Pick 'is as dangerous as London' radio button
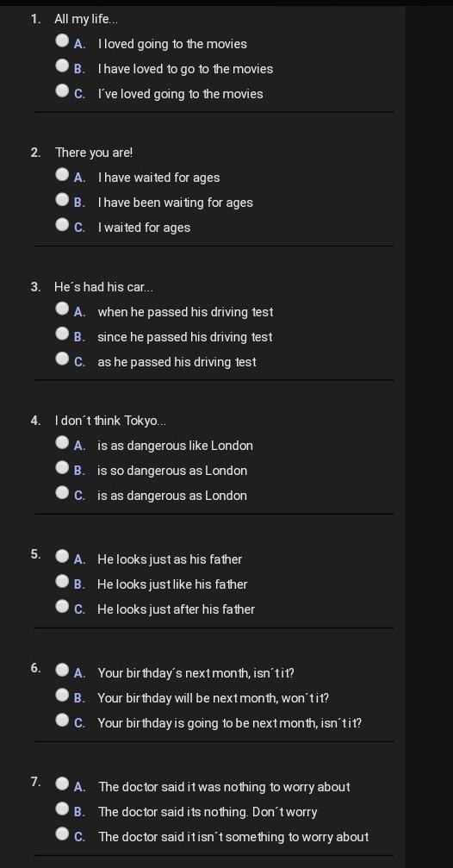This screenshot has width=453, height=868. (62, 493)
